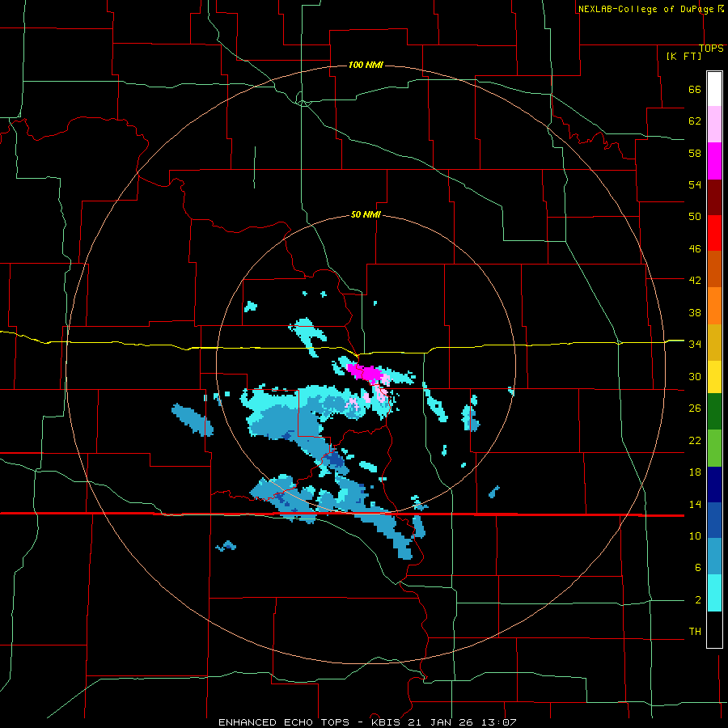Click the 46 legend value
This screenshot has width=728, height=728.
point(695,249)
